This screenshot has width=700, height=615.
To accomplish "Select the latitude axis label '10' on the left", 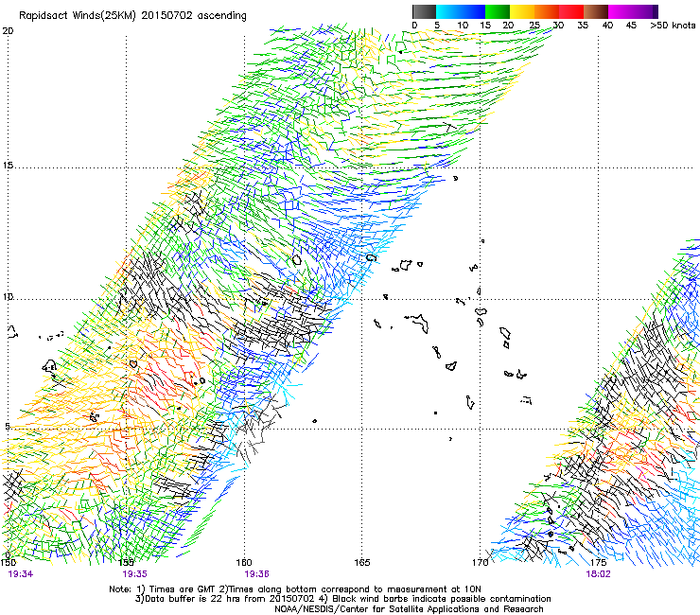I will pyautogui.click(x=8, y=296).
